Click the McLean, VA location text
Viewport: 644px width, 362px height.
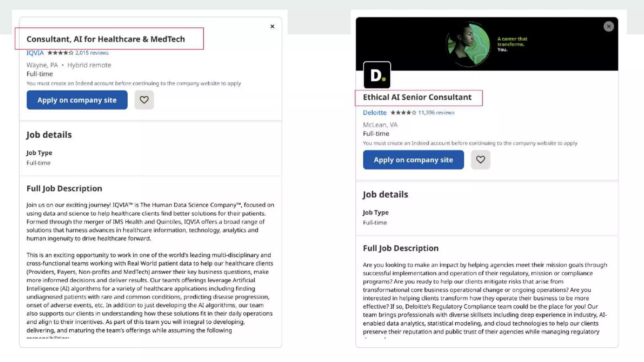(x=380, y=125)
